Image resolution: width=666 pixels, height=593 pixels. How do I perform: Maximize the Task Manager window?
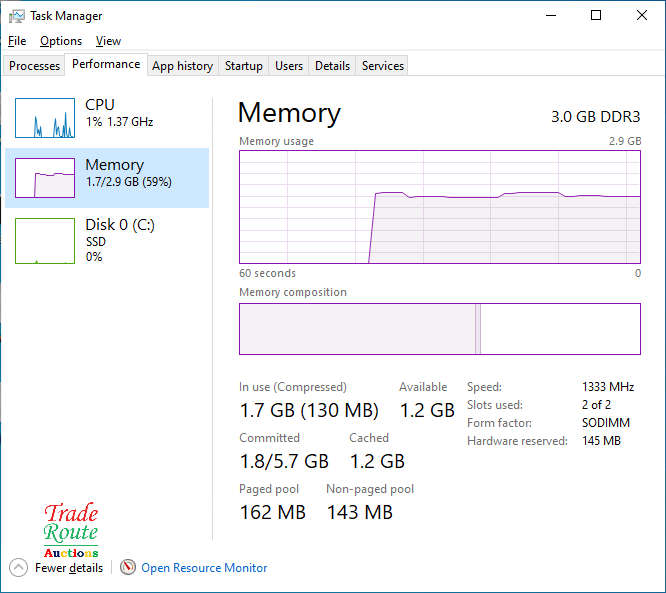click(596, 16)
